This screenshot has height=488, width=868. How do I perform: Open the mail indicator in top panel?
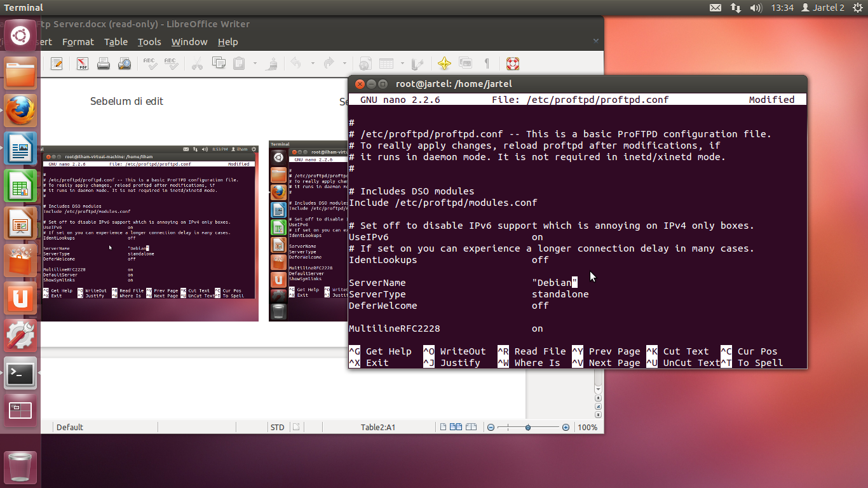(715, 8)
